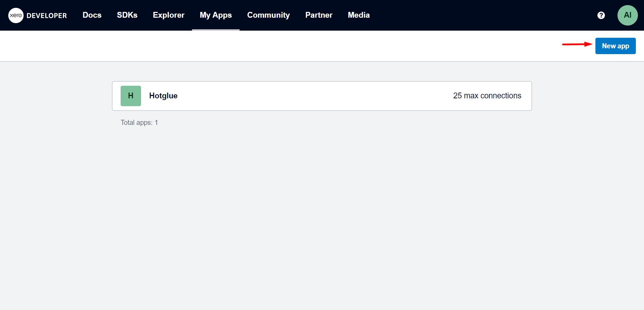
Task: Click the 25 max connections text
Action: click(487, 96)
